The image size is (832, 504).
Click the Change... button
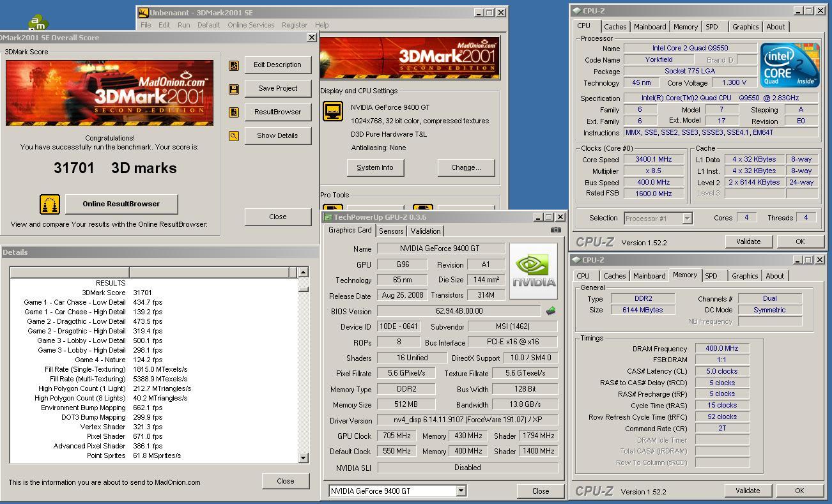pyautogui.click(x=466, y=167)
